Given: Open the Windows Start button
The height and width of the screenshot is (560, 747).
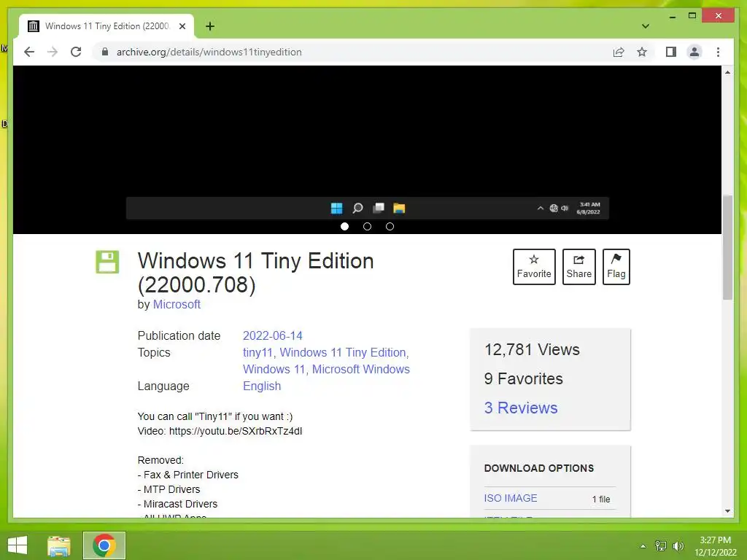Looking at the screenshot, I should pos(18,545).
